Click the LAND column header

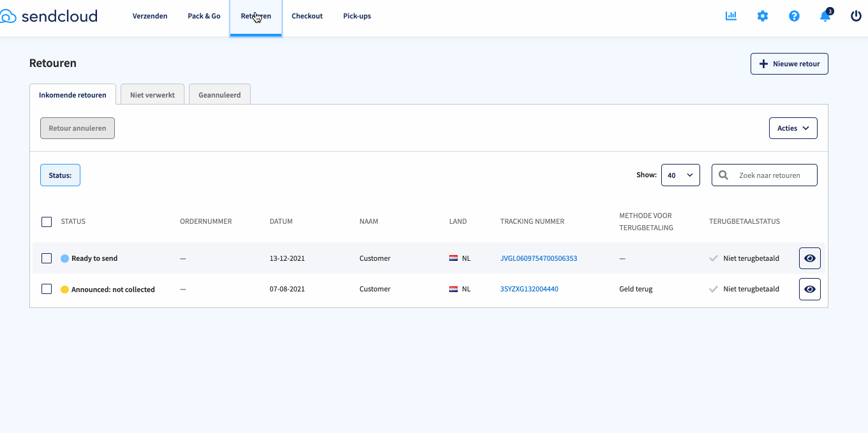pyautogui.click(x=458, y=222)
